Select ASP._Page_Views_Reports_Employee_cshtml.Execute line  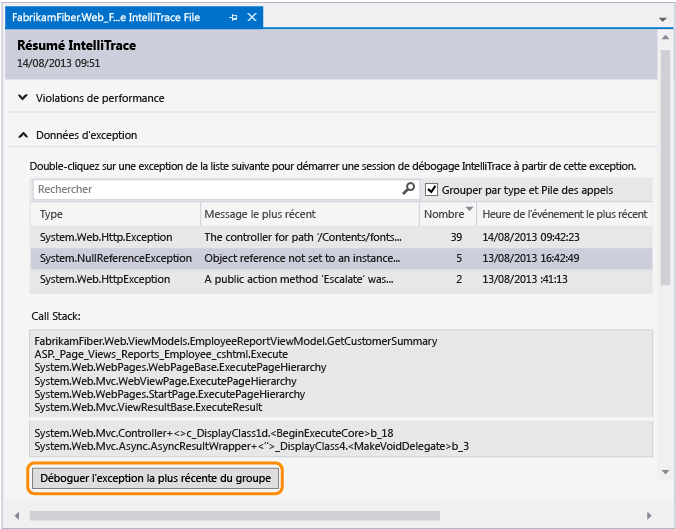click(x=161, y=354)
